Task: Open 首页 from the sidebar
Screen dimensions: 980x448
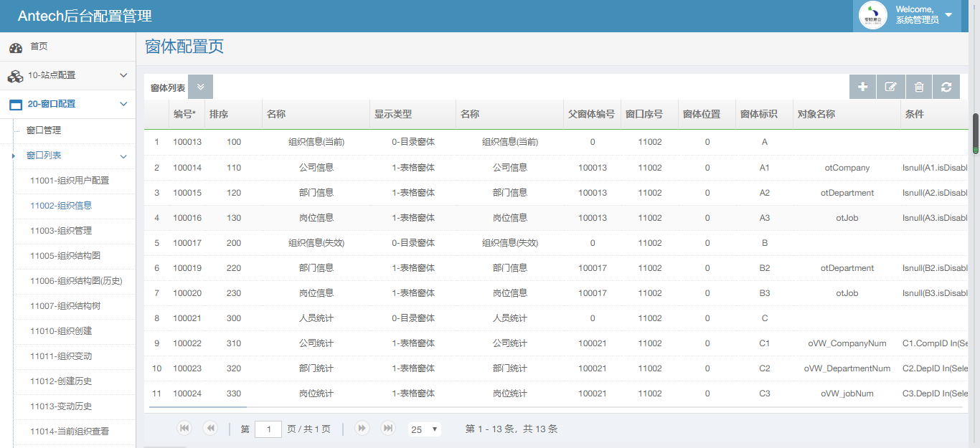Action: point(39,47)
